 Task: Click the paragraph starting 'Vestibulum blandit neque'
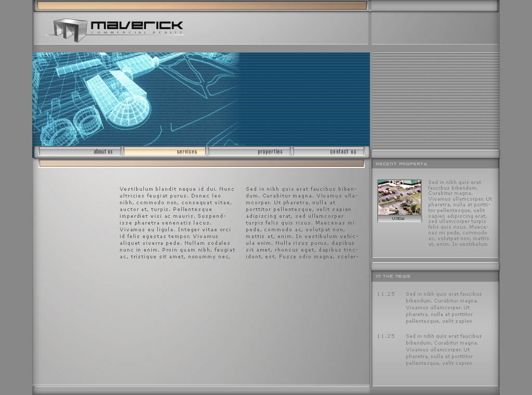tap(177, 222)
